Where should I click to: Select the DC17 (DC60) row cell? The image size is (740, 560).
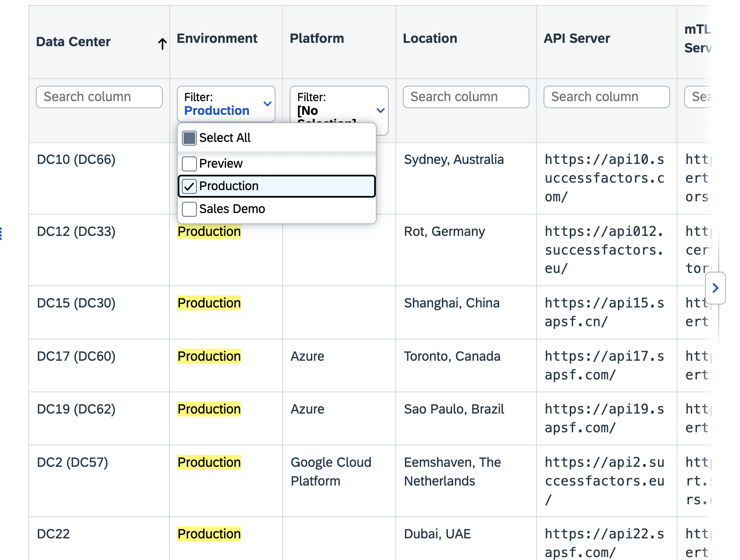pyautogui.click(x=76, y=357)
